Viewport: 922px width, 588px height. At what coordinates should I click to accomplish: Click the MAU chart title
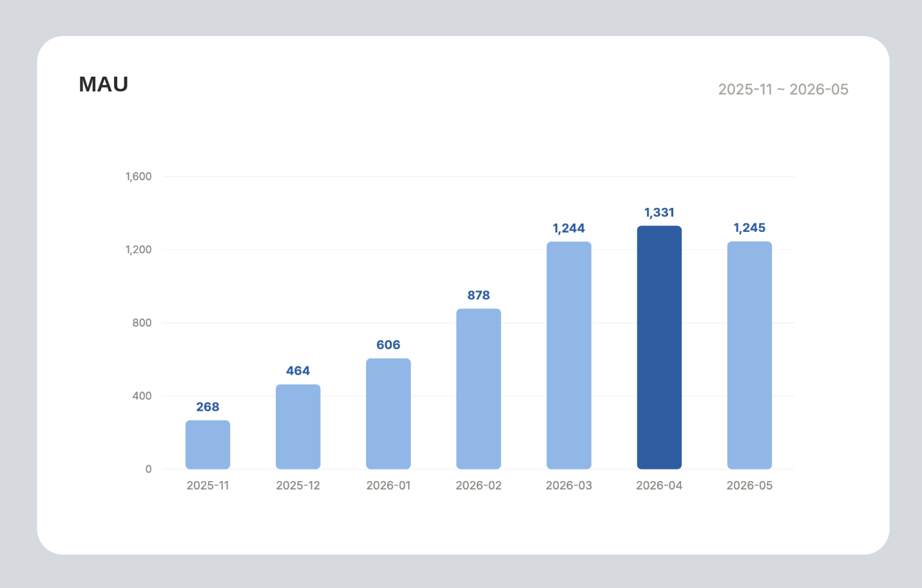(104, 84)
